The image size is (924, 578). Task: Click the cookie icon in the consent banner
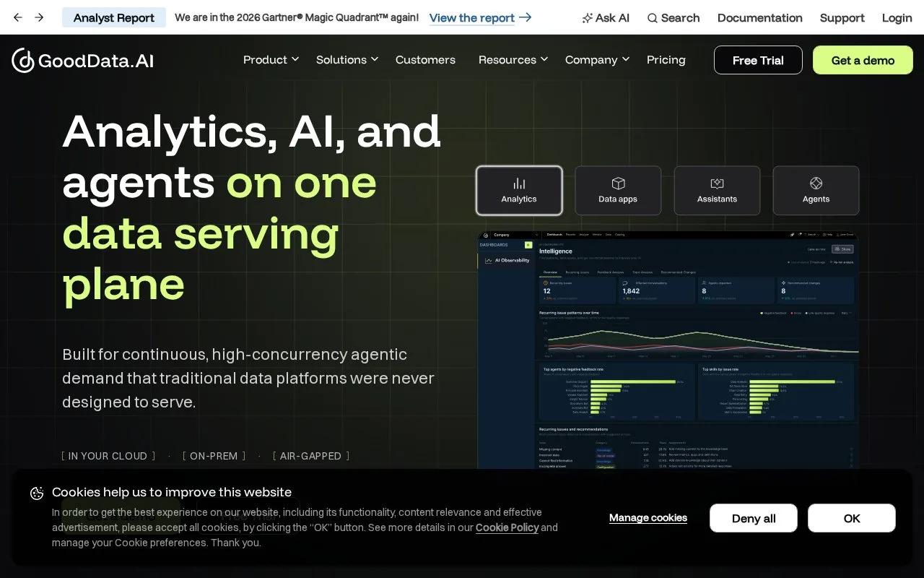(x=37, y=493)
